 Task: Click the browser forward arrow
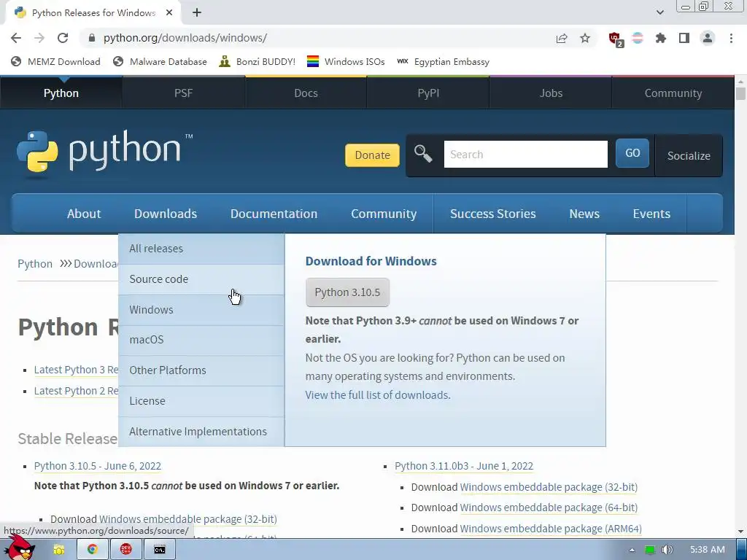point(39,38)
